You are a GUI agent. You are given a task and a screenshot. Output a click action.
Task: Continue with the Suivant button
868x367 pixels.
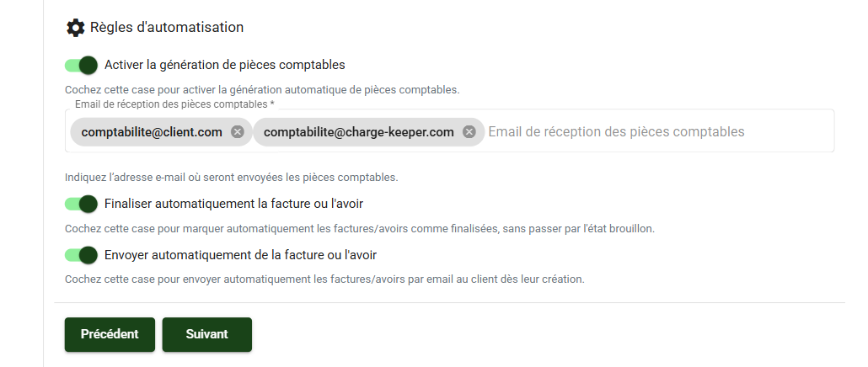coord(207,334)
